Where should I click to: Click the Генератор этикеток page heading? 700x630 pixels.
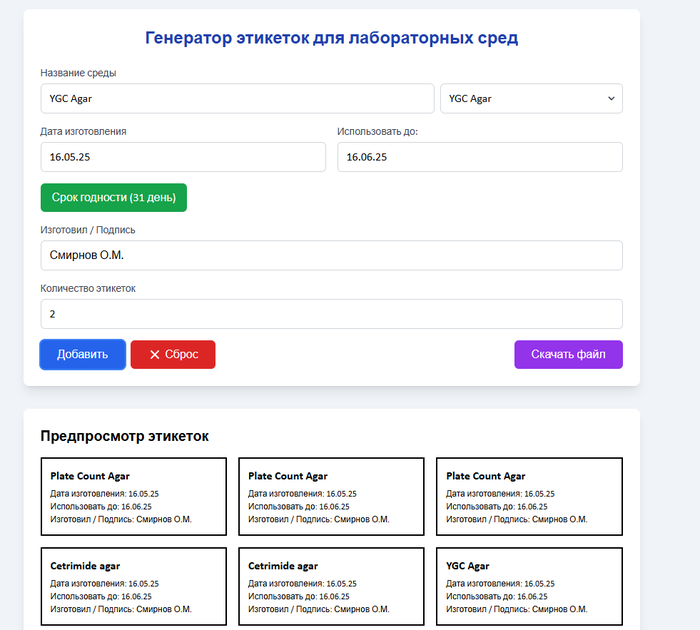[x=331, y=39]
